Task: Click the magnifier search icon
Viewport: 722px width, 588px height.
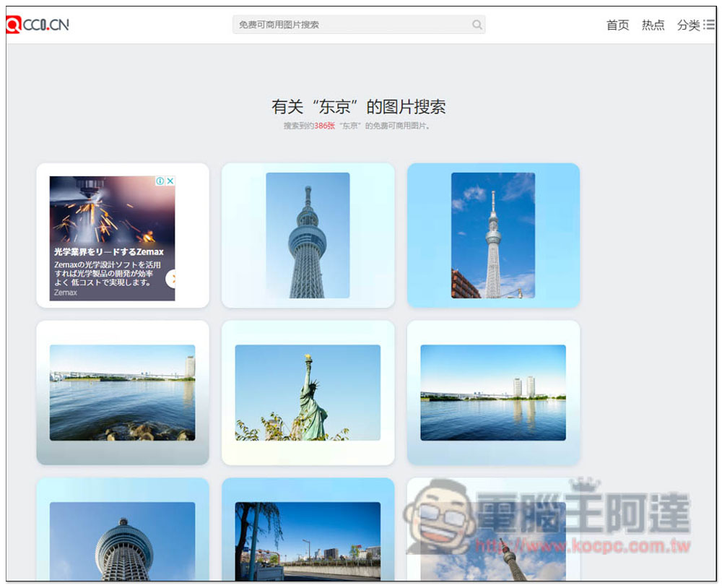Action: click(x=477, y=25)
